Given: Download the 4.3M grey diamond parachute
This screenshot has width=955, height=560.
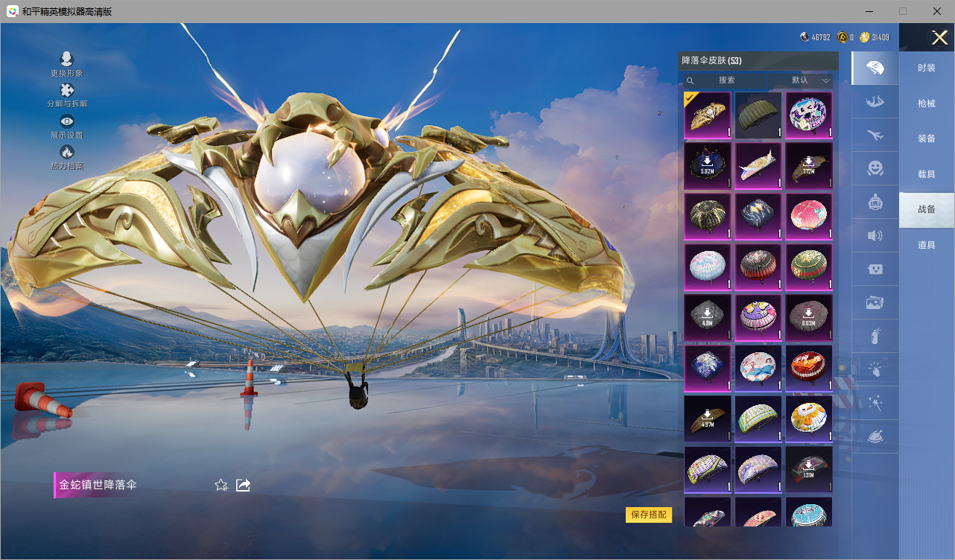Looking at the screenshot, I should click(708, 317).
